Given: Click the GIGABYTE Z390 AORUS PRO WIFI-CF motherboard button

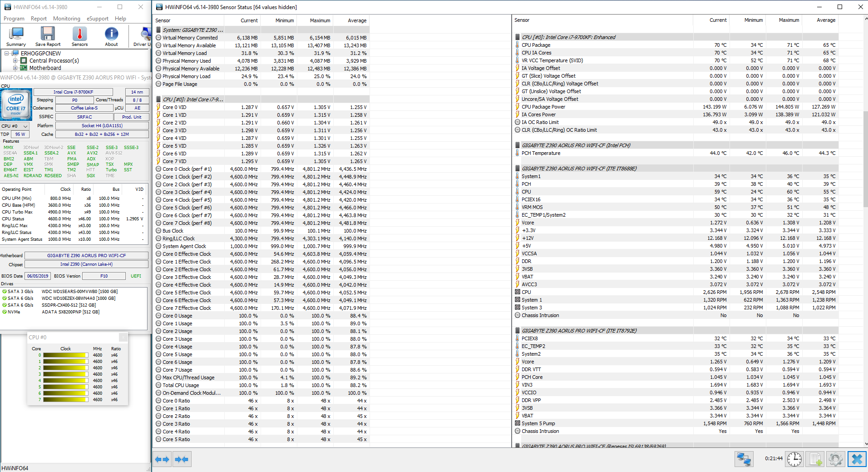Looking at the screenshot, I should pyautogui.click(x=86, y=255).
